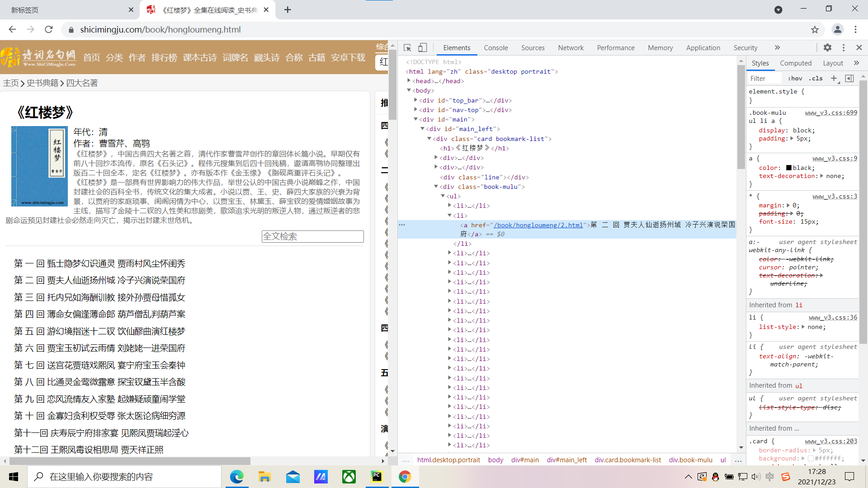868x488 pixels.
Task: Open the Computed styles tab
Action: click(795, 63)
